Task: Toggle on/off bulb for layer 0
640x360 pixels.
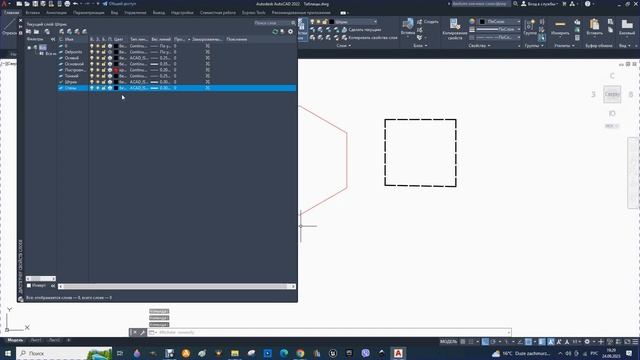Action: 92,46
